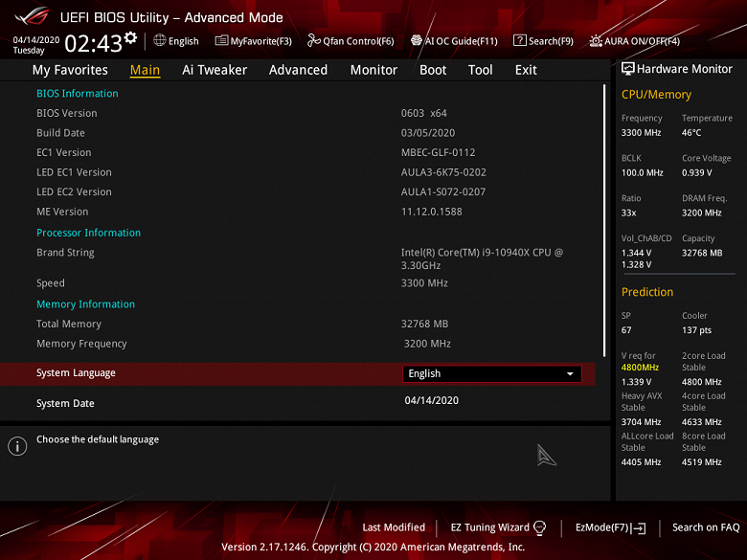This screenshot has width=747, height=560.
Task: Click the Choose the default language hint
Action: (98, 439)
